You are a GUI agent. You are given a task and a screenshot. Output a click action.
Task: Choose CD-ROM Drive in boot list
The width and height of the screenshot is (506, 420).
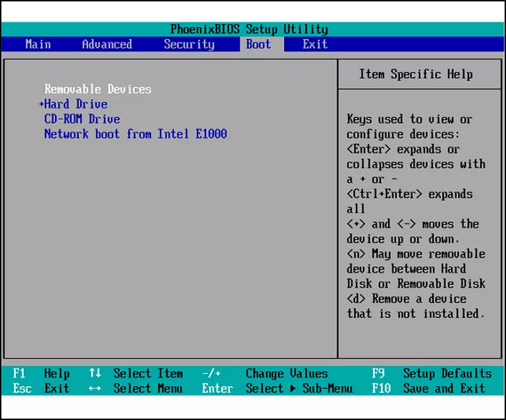(x=82, y=119)
